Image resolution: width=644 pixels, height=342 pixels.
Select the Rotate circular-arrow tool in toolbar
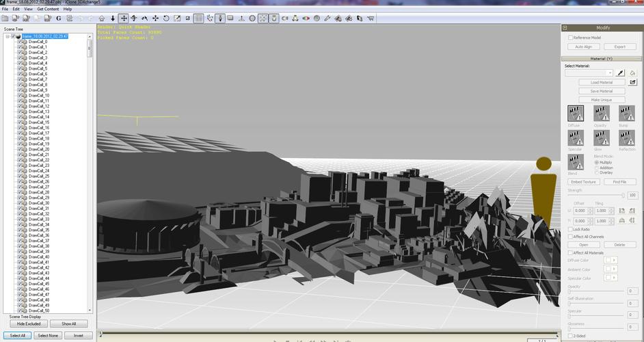point(166,18)
